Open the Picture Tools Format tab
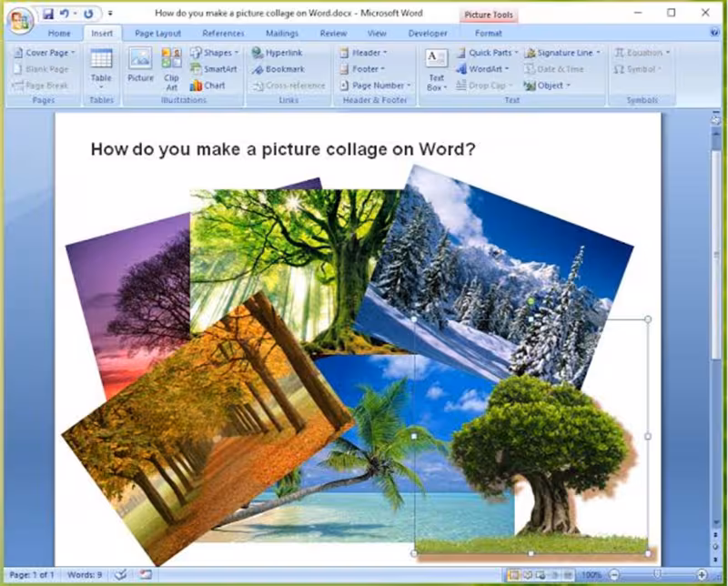Image resolution: width=728 pixels, height=586 pixels. pos(489,34)
